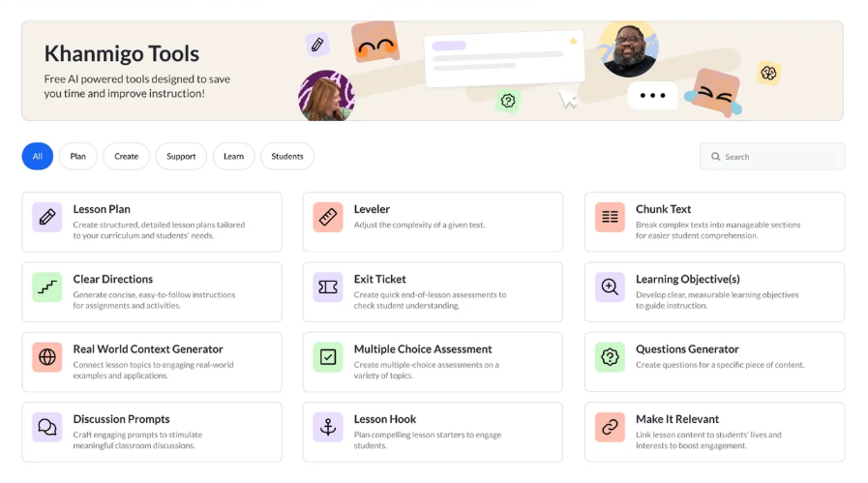Open the Lesson Plan pencil icon
This screenshot has height=483, width=868.
[x=47, y=217]
